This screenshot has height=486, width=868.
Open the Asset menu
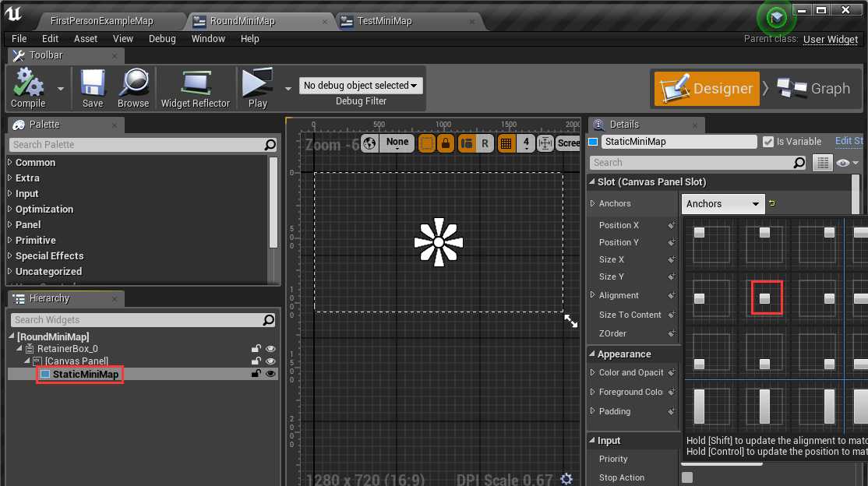pyautogui.click(x=86, y=39)
